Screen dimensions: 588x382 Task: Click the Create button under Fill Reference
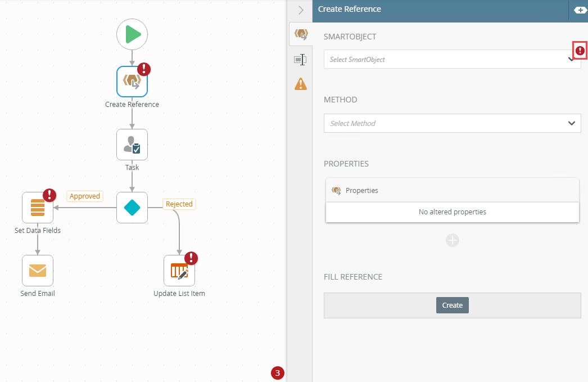453,305
